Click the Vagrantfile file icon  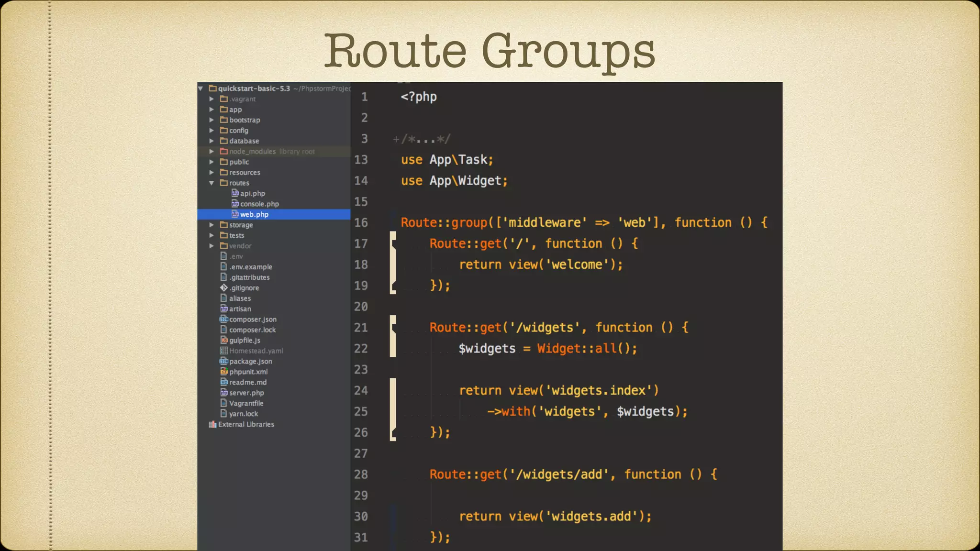223,403
